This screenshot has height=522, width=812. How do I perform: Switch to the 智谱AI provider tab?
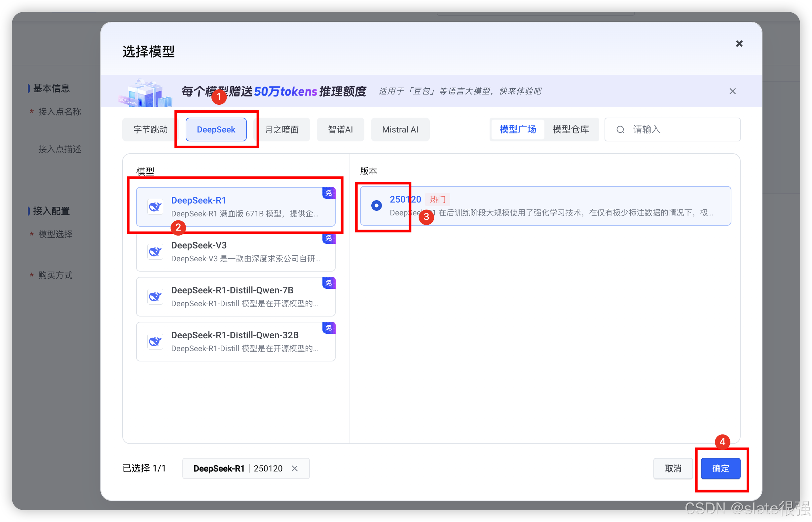(340, 130)
